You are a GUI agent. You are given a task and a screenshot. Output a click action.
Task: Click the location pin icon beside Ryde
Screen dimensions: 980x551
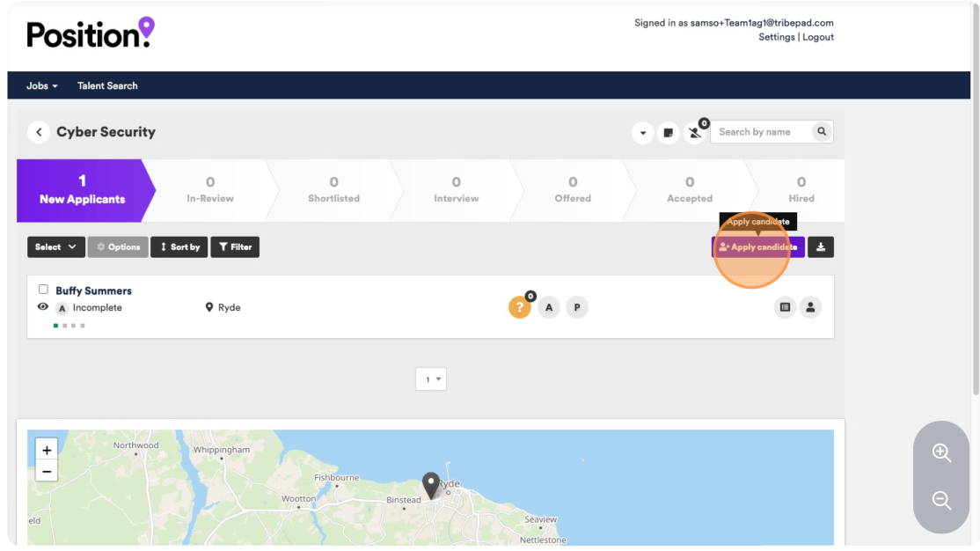209,307
